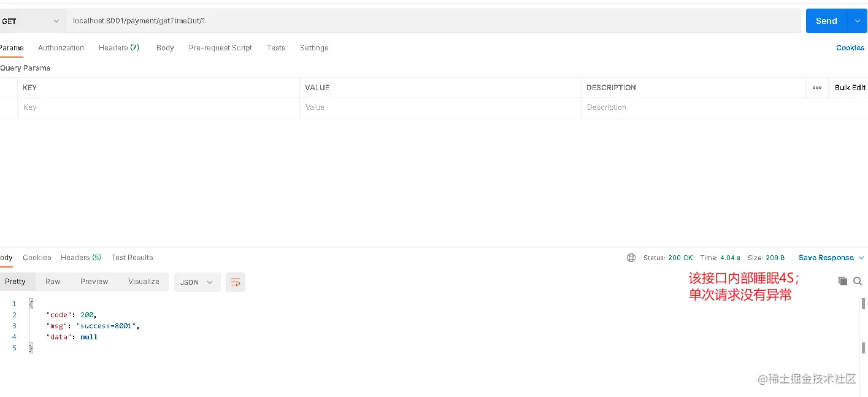Open the params table options ellipsis icon

point(817,88)
